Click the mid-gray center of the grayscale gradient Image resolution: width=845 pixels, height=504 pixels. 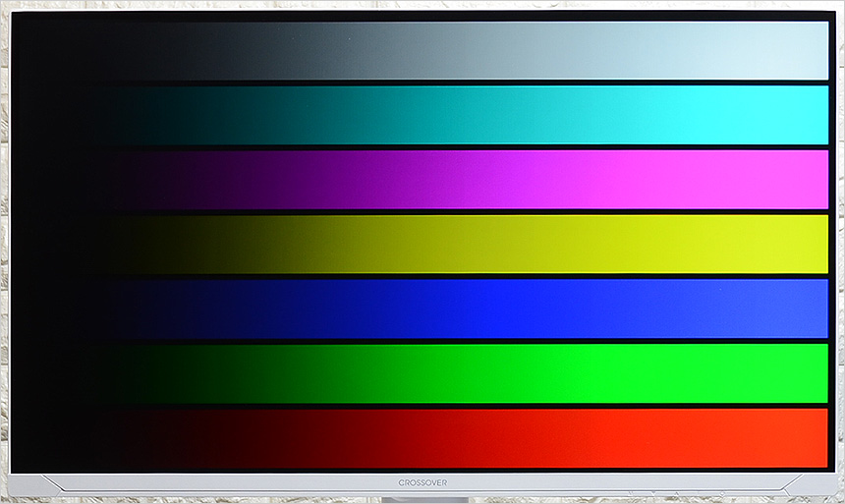tap(422, 51)
